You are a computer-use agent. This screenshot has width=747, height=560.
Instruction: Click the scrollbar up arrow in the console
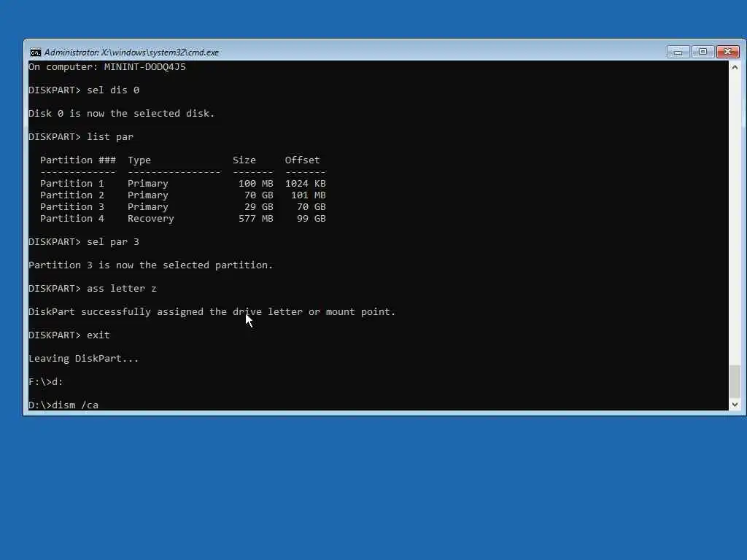(735, 67)
